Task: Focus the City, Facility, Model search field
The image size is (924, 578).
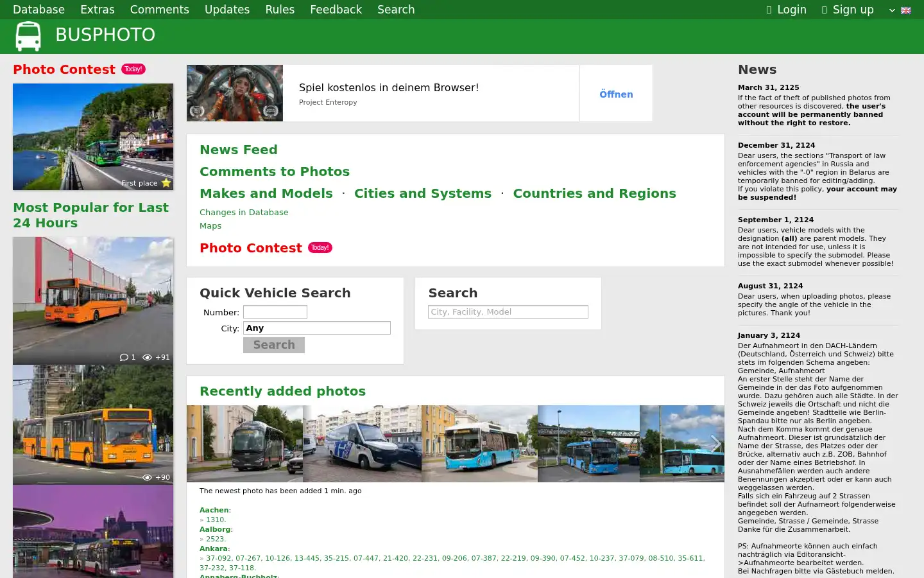Action: [508, 311]
